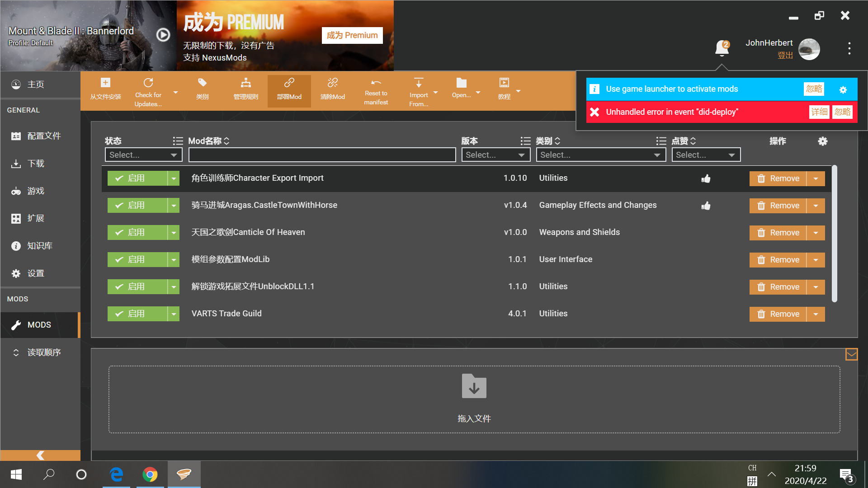868x488 pixels.
Task: Collapse the sidebar with bottom arrow
Action: 40,455
